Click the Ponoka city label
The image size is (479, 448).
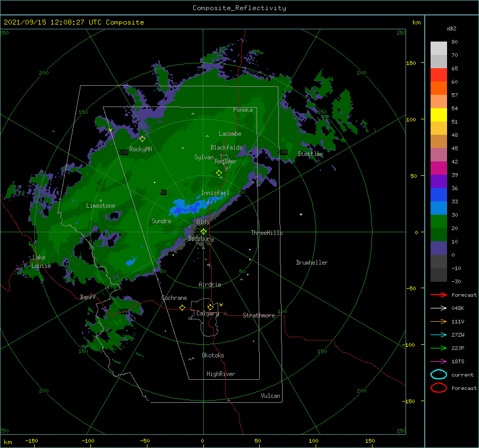[x=243, y=110]
